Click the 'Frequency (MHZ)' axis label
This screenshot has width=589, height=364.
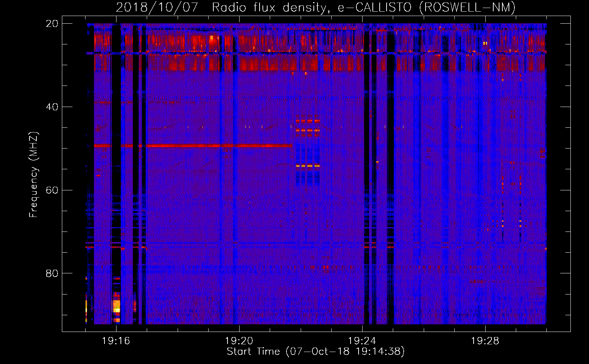click(33, 175)
